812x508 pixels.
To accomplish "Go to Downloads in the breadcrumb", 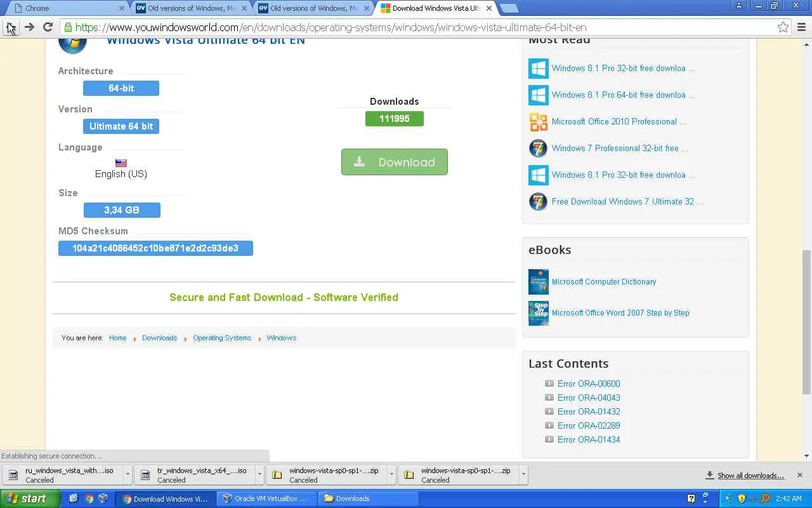I will coord(159,338).
